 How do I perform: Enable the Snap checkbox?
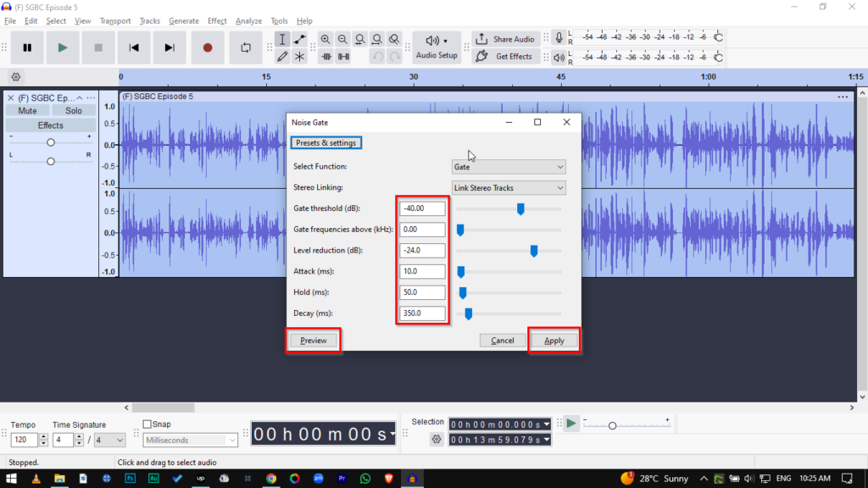pos(147,424)
